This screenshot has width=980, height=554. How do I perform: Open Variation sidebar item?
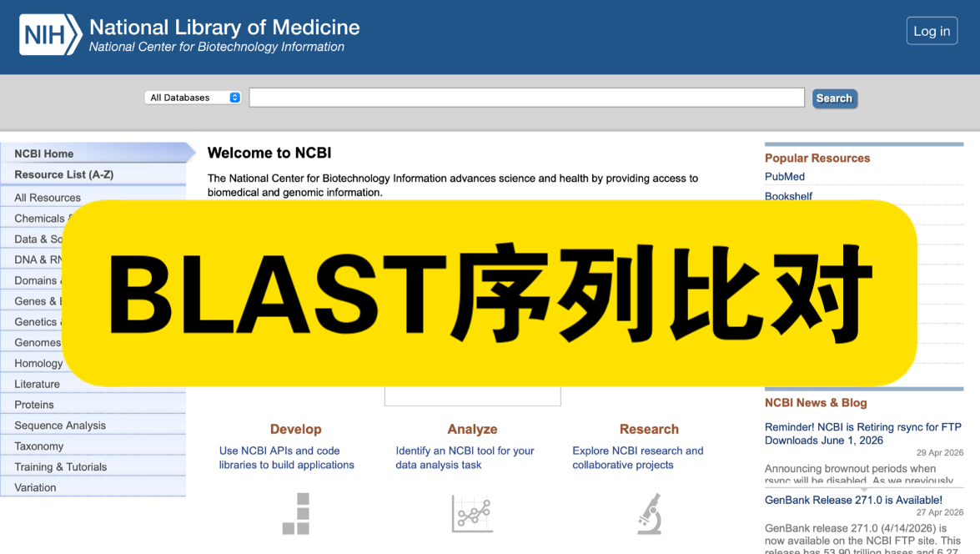[x=93, y=487]
